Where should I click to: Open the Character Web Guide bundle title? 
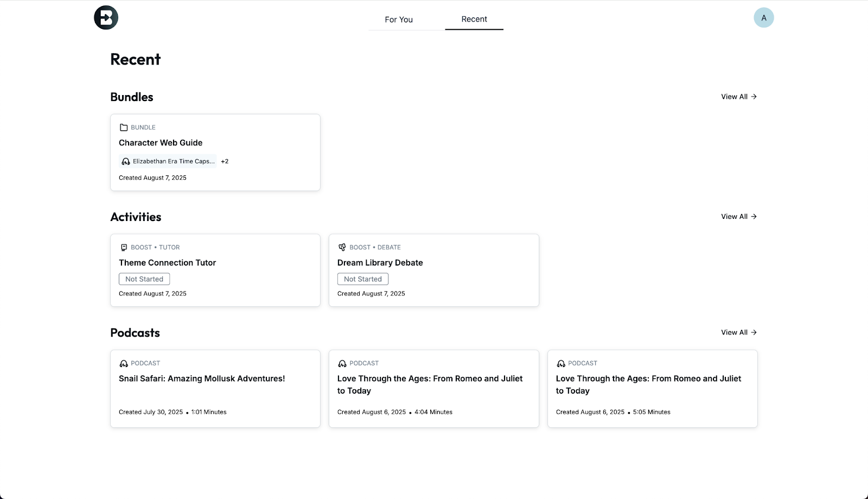click(161, 143)
